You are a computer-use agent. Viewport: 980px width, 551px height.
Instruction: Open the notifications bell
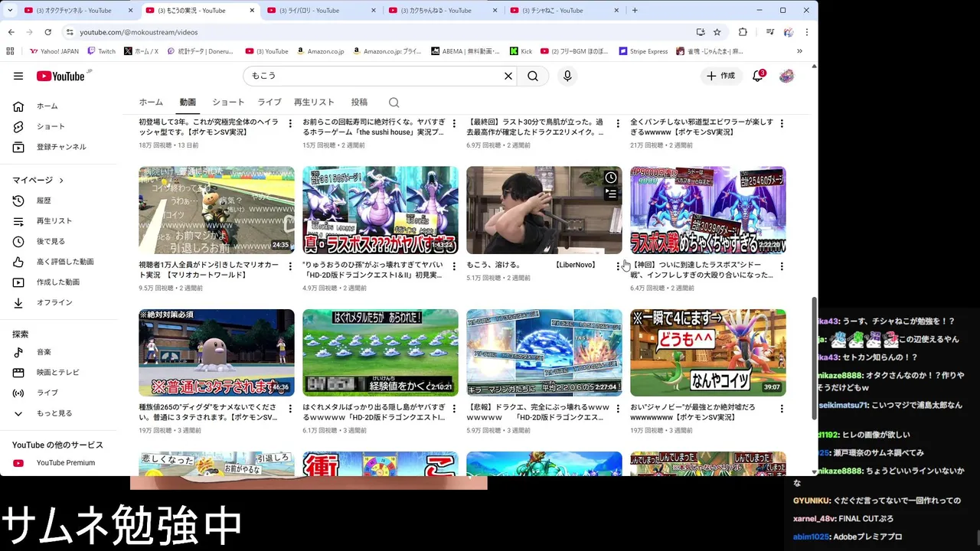pos(757,76)
